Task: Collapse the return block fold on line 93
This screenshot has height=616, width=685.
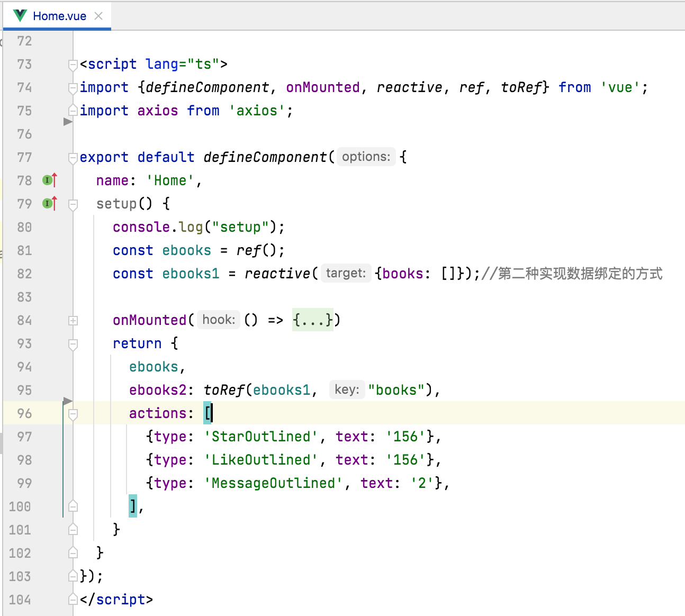Action: (73, 345)
